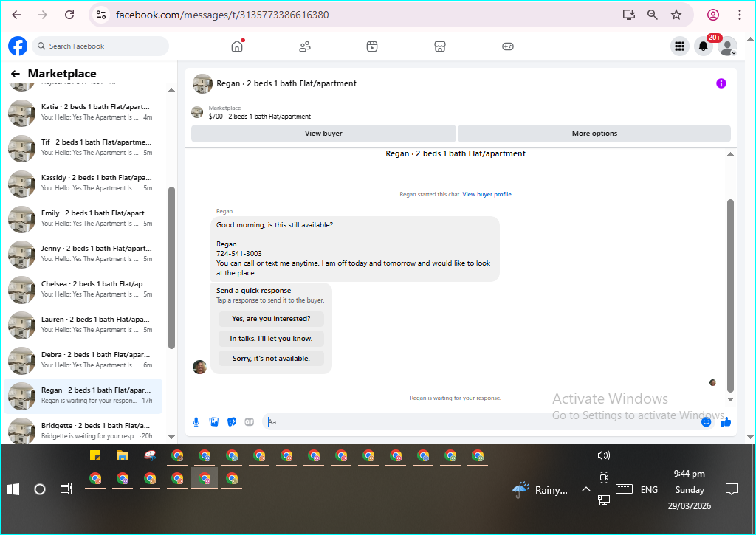Open the emoji picker in message box
Image resolution: width=756 pixels, height=535 pixels.
706,422
